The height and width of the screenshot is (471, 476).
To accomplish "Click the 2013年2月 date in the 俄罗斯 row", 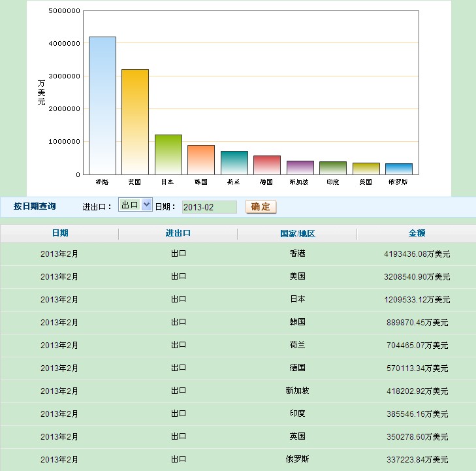I will click(59, 460).
